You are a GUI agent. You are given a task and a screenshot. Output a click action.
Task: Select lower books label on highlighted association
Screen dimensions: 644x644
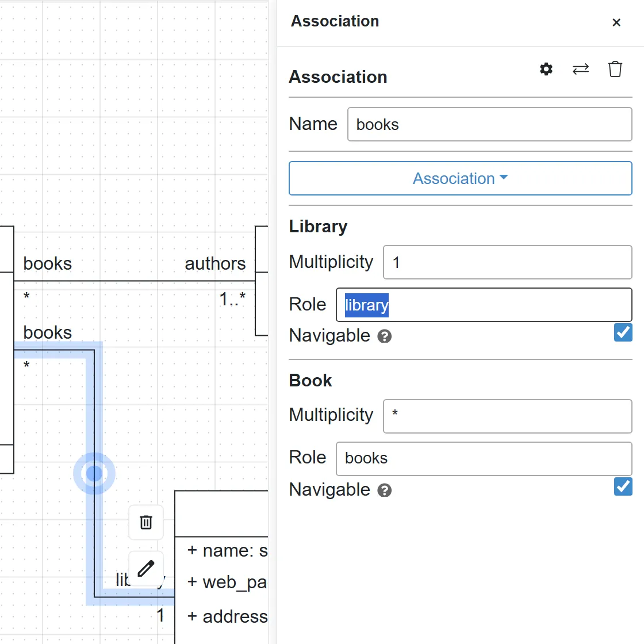(47, 333)
